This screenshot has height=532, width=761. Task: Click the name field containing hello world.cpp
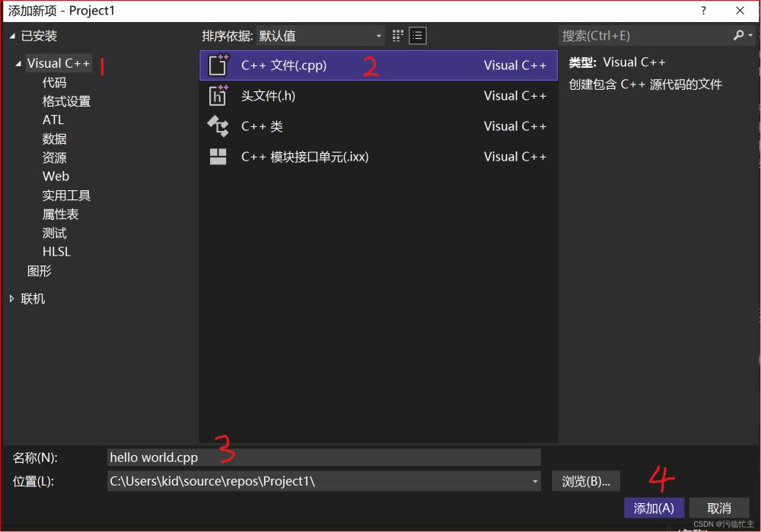323,457
